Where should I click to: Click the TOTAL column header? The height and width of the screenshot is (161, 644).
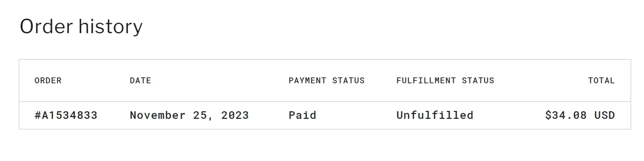click(x=601, y=80)
